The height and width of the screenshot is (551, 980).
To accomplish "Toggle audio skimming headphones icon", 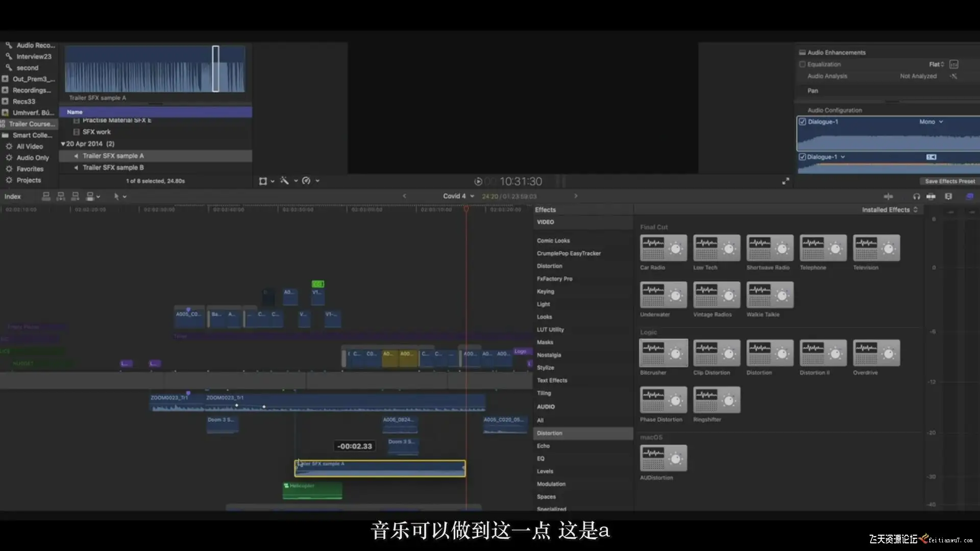I will click(x=916, y=196).
